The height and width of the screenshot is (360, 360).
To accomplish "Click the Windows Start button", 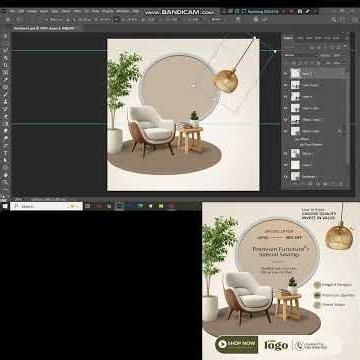I will click(5, 206).
